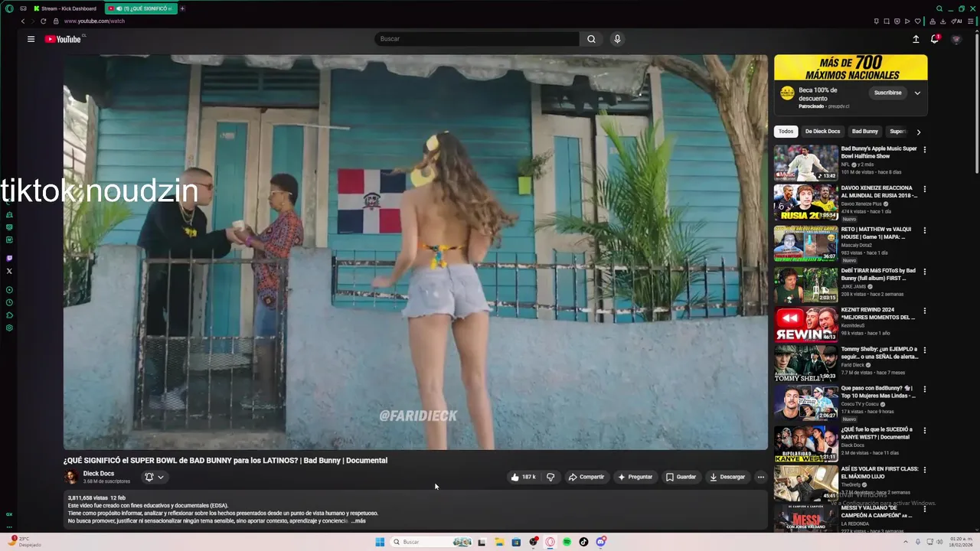Click the YouTube Buscar search field
The image size is (980, 551).
coord(476,39)
